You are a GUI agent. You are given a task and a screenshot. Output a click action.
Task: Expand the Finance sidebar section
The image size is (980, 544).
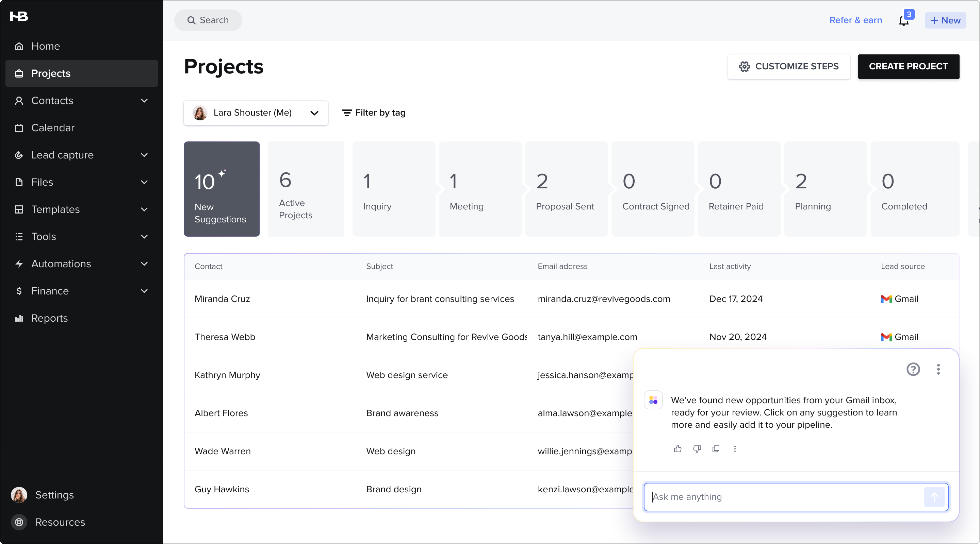point(144,291)
